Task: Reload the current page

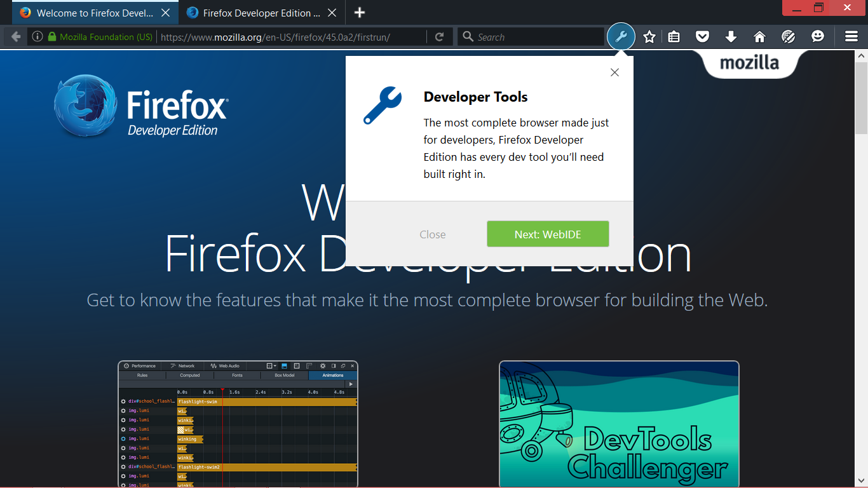Action: [x=439, y=37]
